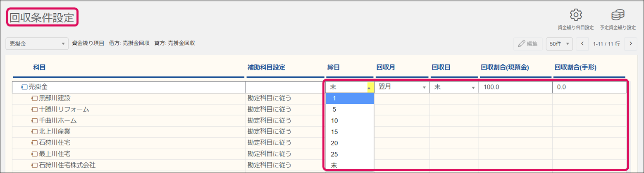Select option 15 in 締日 list
The image size is (644, 173).
tap(350, 132)
